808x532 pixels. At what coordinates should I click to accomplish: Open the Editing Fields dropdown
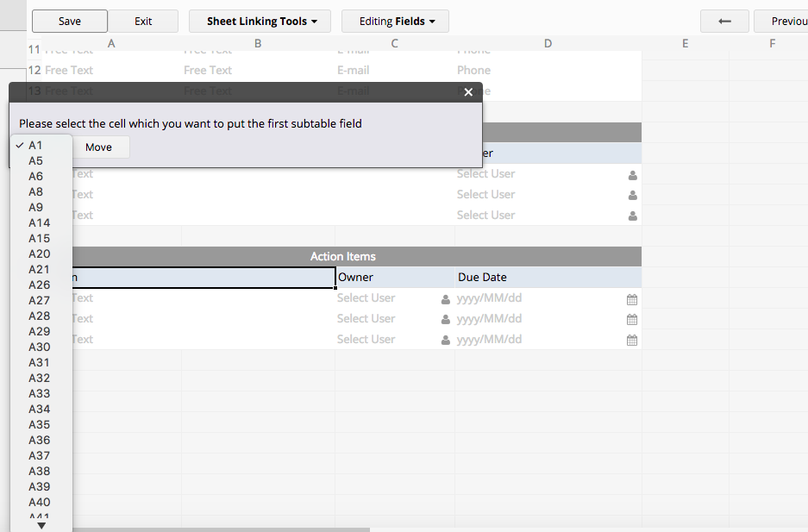(x=395, y=21)
